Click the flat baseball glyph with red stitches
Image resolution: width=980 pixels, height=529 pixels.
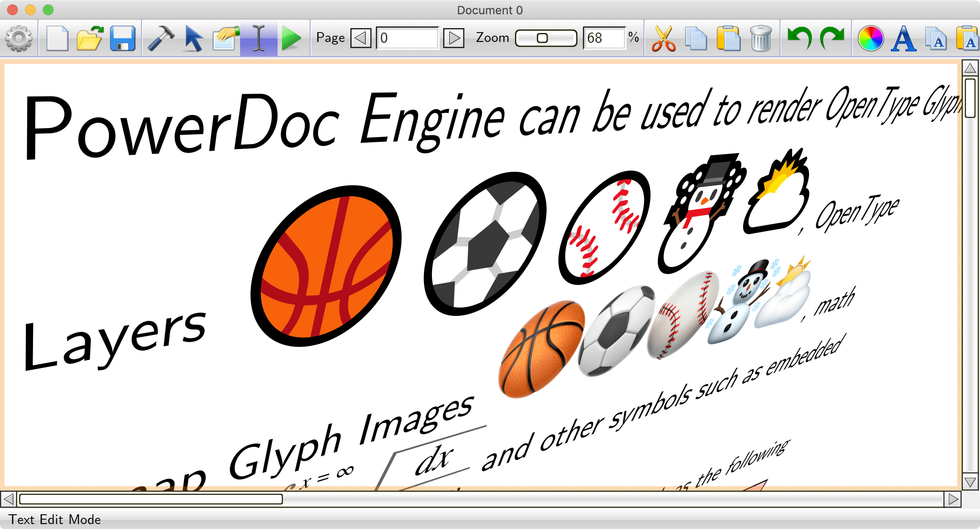point(605,227)
